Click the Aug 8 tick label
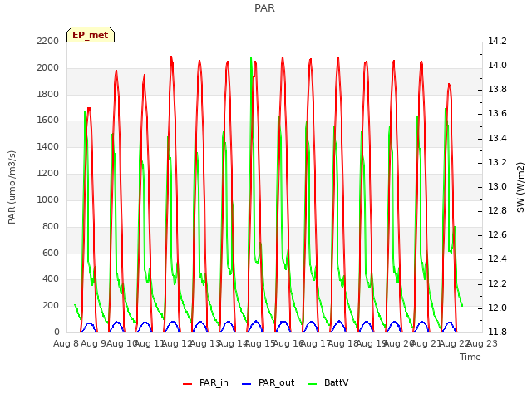This screenshot has width=532, height=399. click(x=66, y=343)
